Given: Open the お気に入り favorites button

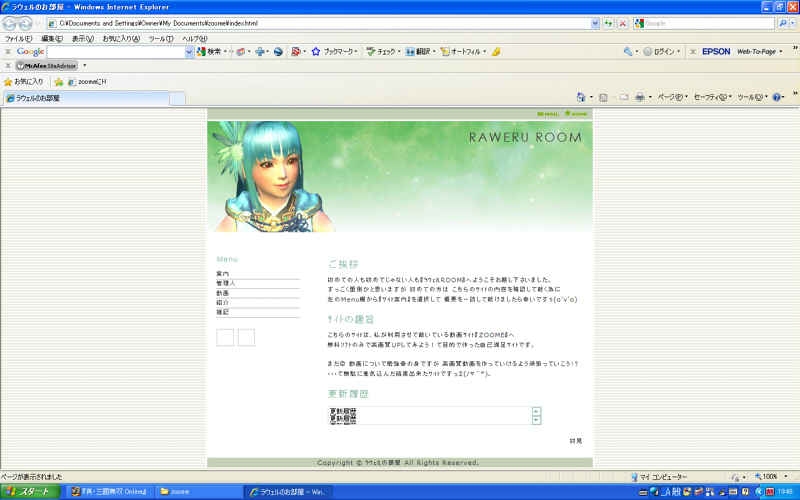Looking at the screenshot, I should (x=23, y=82).
